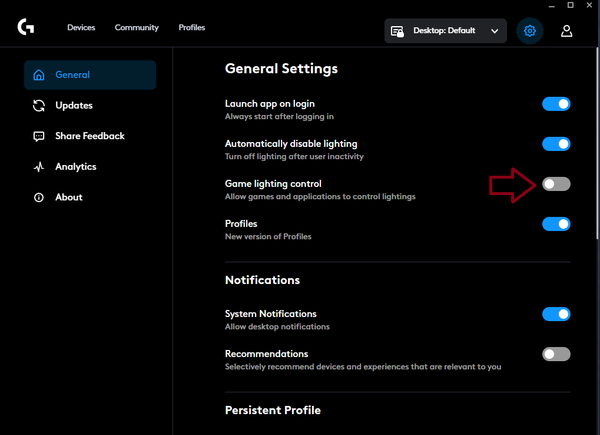Click the Logitech G logo icon

[24, 30]
